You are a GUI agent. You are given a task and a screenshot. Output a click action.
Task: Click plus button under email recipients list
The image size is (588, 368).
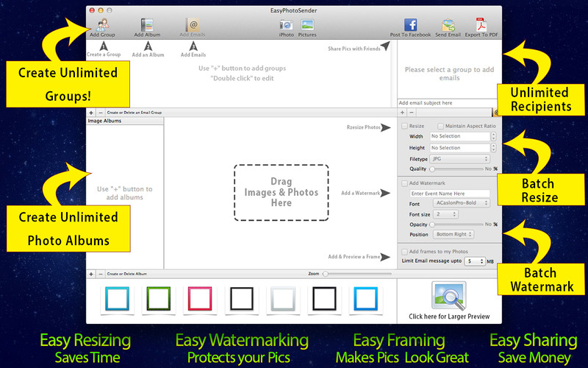point(402,113)
